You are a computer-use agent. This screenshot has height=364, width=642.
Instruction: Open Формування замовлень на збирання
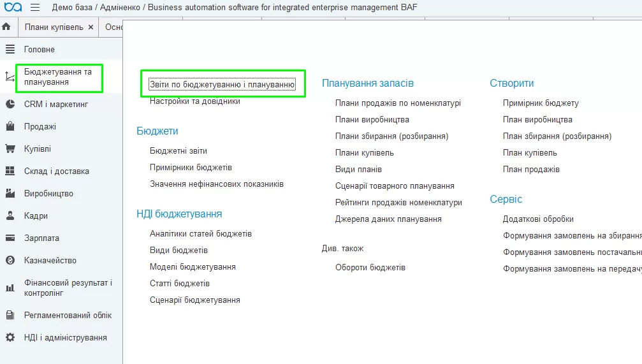(x=573, y=236)
